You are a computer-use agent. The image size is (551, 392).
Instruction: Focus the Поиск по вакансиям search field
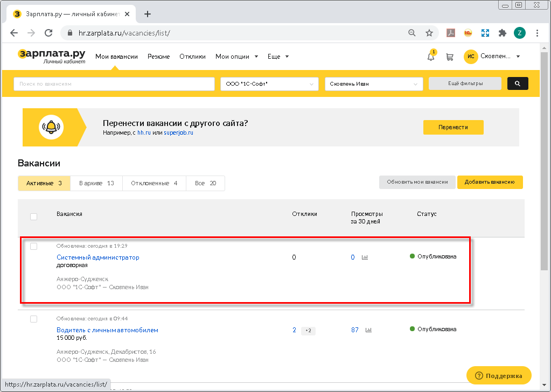114,84
